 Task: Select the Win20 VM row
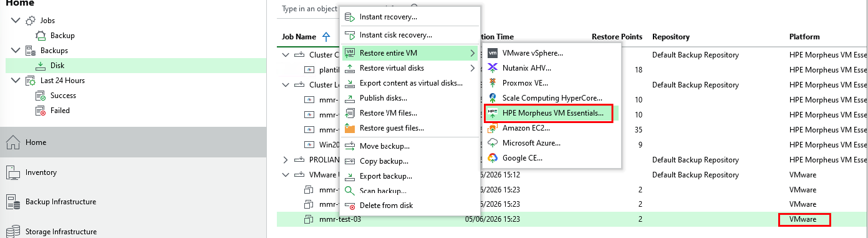[x=572, y=145]
